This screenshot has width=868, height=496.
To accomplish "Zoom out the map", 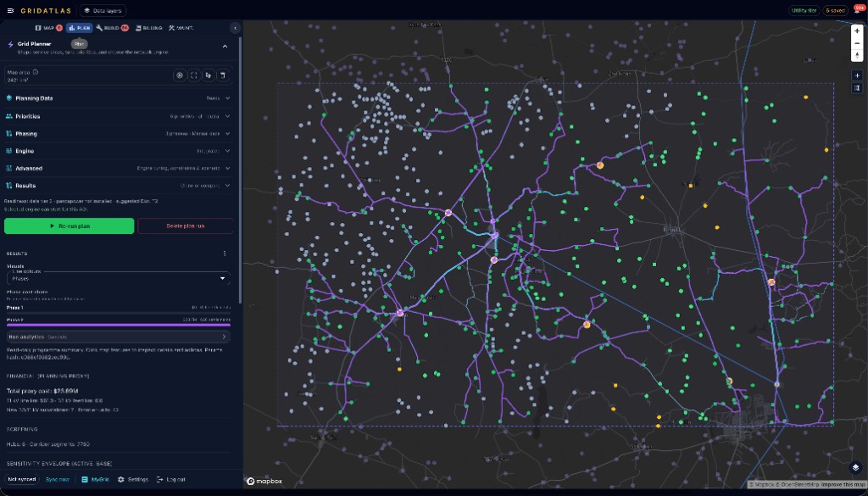I will pyautogui.click(x=857, y=43).
